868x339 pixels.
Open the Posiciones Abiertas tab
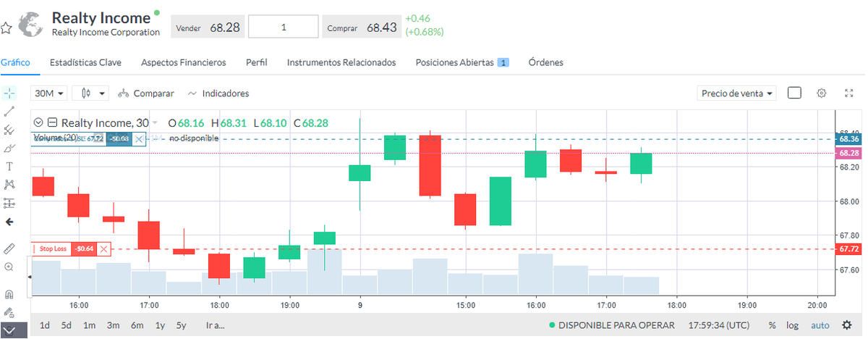462,62
